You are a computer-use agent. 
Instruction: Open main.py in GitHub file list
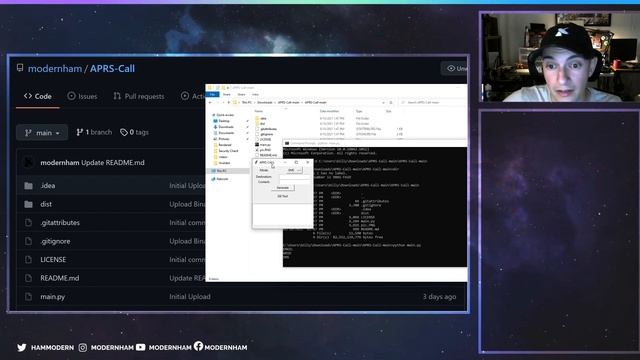click(x=53, y=297)
